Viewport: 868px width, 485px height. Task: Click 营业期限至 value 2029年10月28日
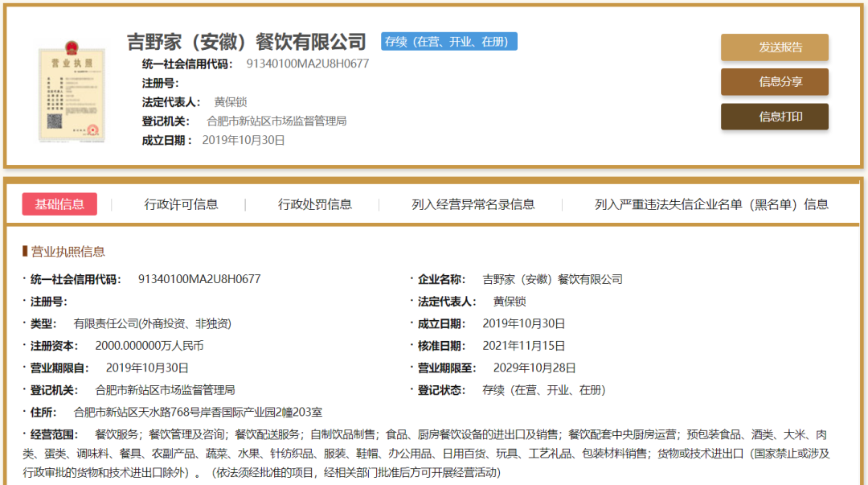(534, 368)
